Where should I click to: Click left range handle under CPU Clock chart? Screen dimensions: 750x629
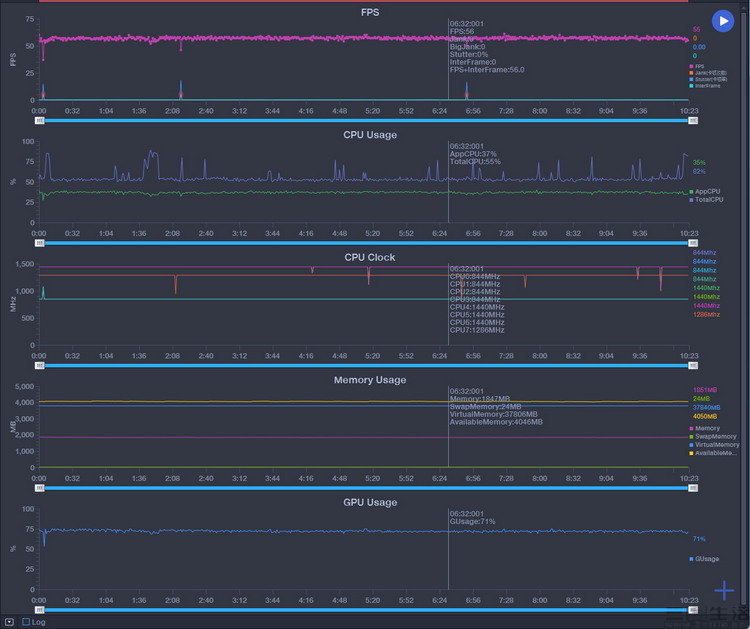[40, 365]
